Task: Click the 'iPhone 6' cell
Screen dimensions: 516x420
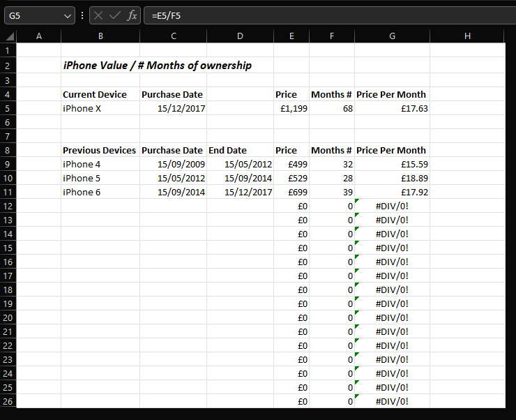Action: (100, 193)
